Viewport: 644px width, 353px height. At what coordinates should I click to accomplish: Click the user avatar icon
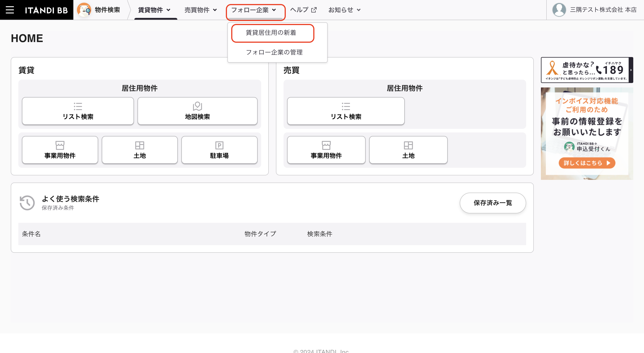coord(559,10)
